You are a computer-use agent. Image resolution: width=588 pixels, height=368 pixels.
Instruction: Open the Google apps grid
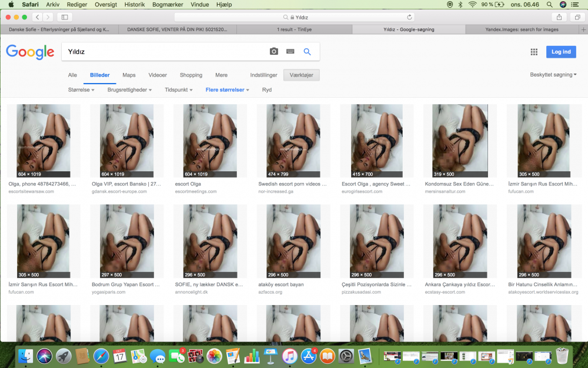[534, 52]
